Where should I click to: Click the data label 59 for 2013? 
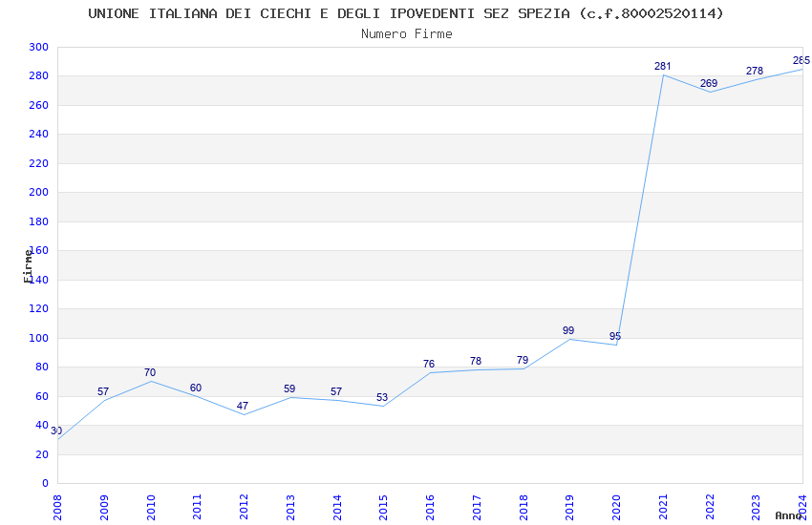(x=289, y=388)
